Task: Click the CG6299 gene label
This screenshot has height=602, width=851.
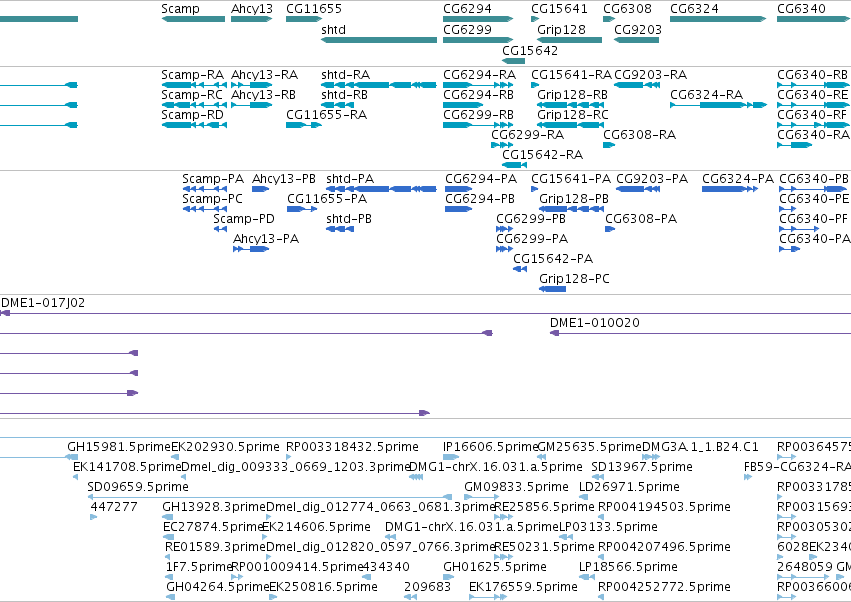Action: click(467, 29)
